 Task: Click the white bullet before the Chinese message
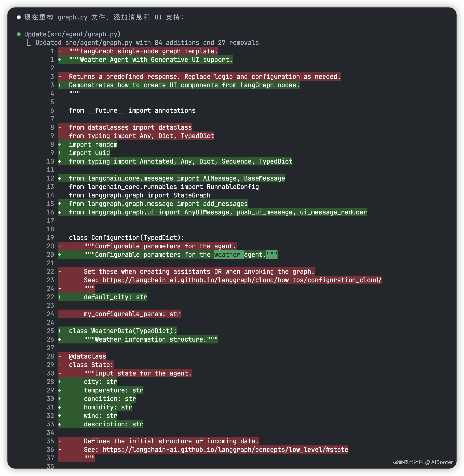point(19,17)
